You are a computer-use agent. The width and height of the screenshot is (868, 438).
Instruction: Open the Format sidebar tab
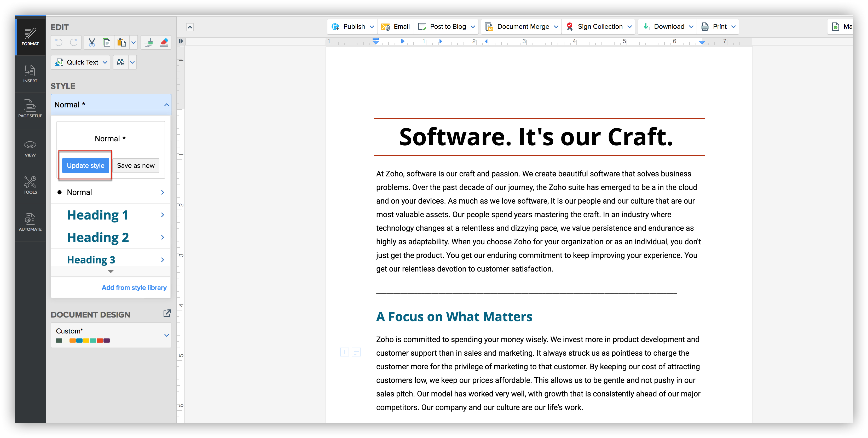[x=30, y=36]
